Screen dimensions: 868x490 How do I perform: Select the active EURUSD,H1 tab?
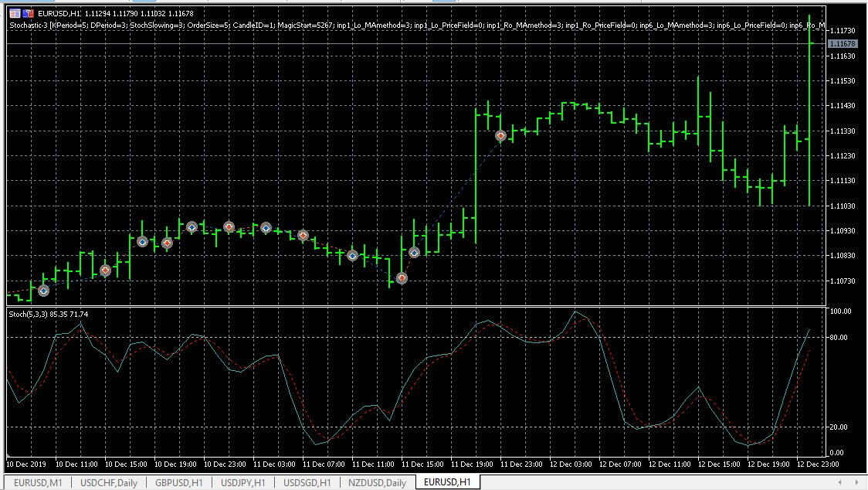(447, 482)
